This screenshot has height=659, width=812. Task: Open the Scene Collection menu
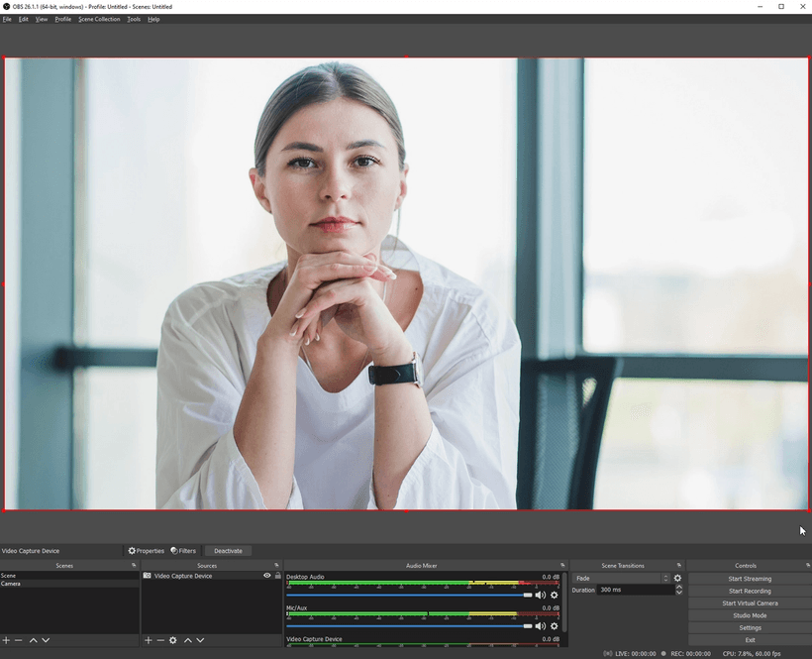coord(98,19)
